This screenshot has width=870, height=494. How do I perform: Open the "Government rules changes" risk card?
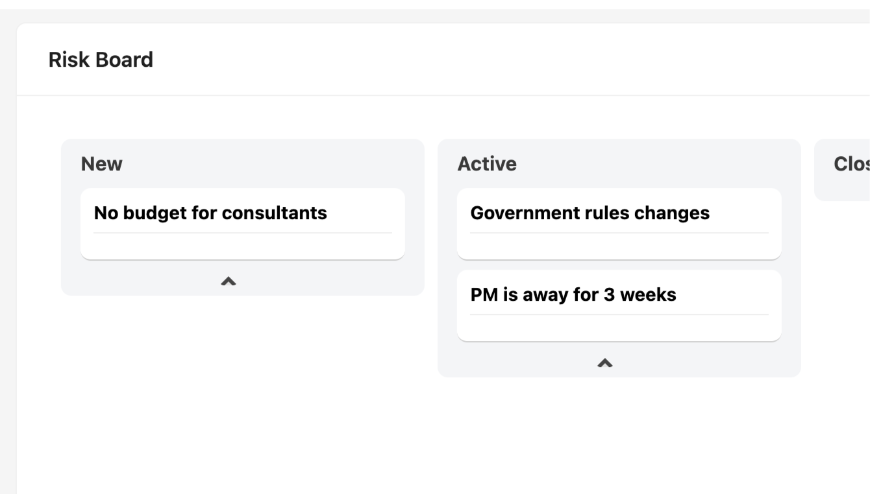click(590, 213)
